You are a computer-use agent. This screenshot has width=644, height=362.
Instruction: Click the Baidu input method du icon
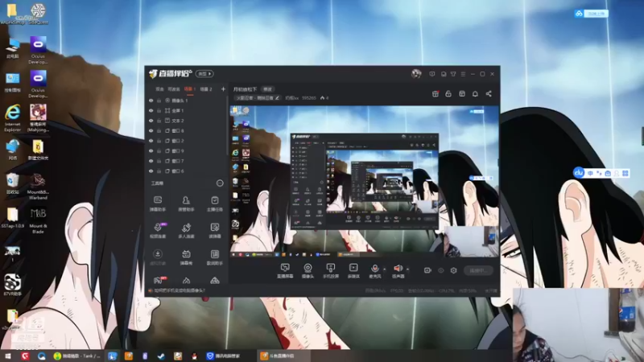(x=579, y=173)
